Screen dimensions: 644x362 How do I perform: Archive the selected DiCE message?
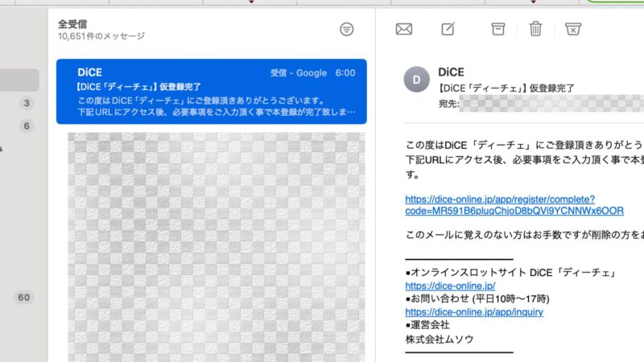click(x=498, y=29)
